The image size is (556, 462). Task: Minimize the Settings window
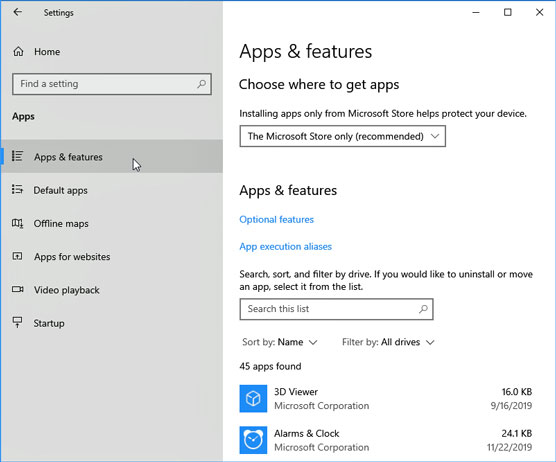point(476,12)
